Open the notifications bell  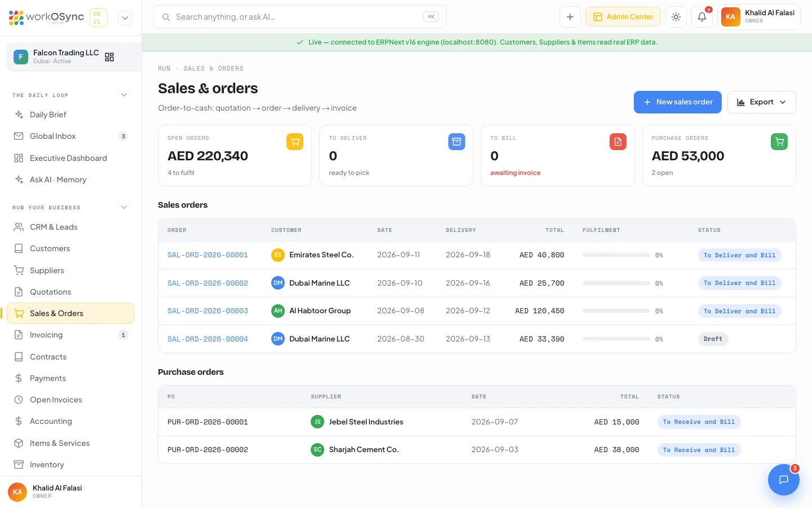point(702,17)
